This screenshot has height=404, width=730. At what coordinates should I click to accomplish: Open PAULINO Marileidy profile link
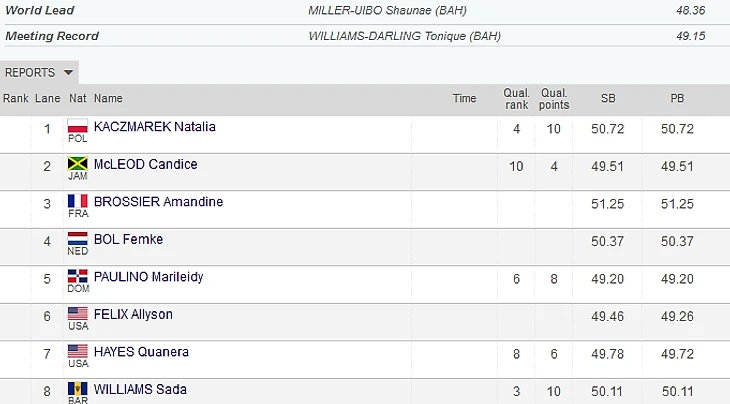click(148, 276)
